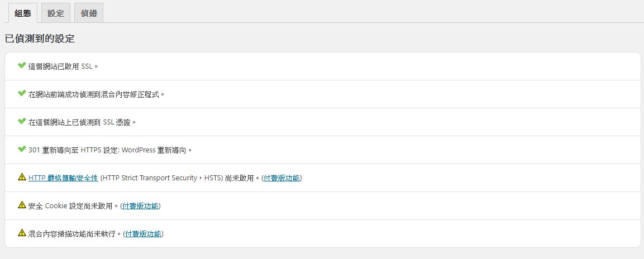Select the 這個網站已啟用 SSL status text

63,66
